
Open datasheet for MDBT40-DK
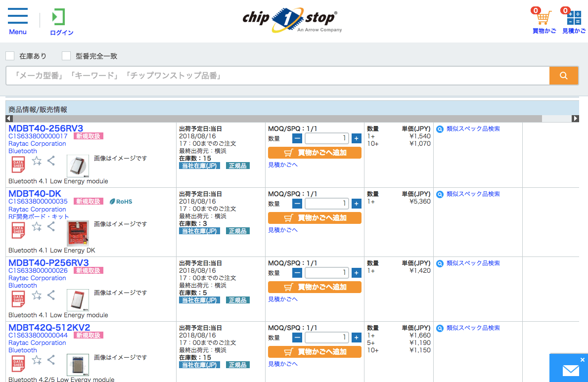click(x=18, y=230)
